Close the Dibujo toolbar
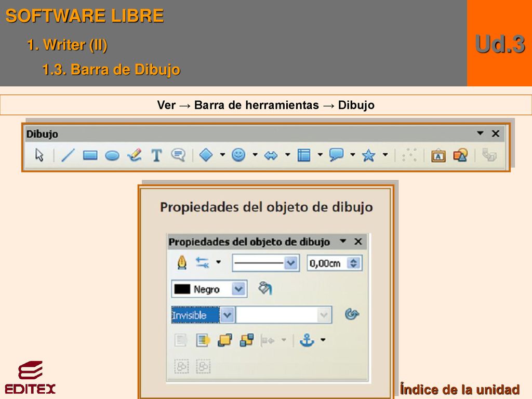 coord(496,134)
